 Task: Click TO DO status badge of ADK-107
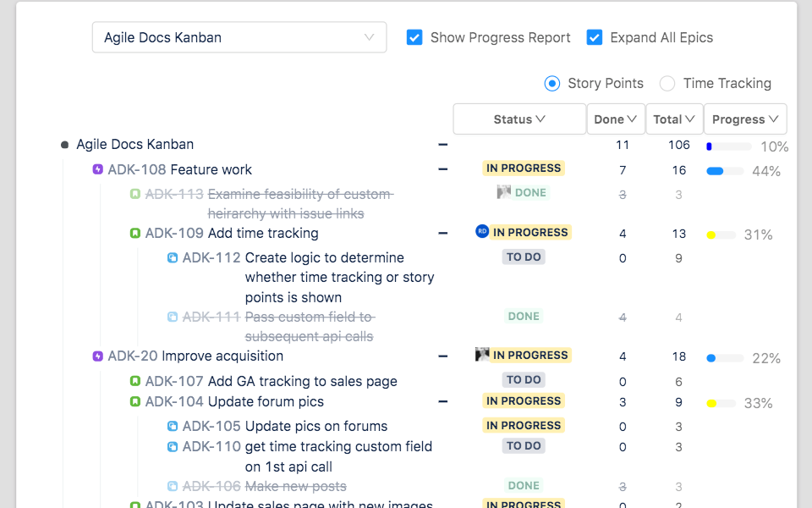tap(524, 380)
